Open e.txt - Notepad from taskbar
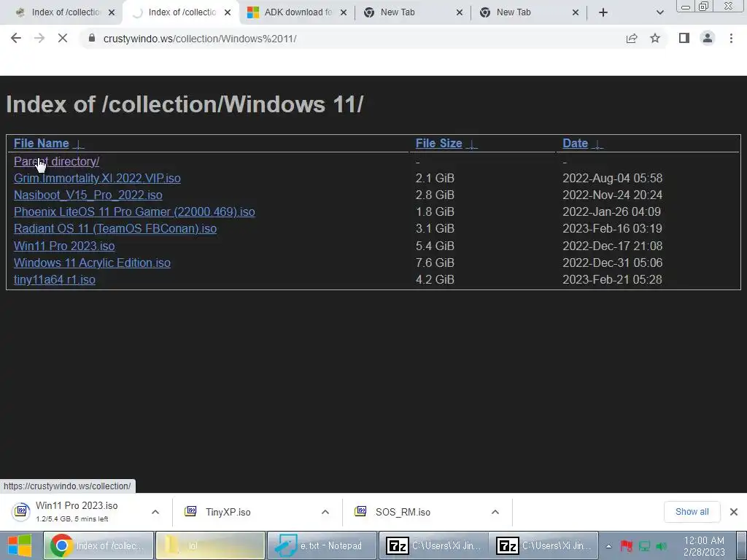The image size is (747, 560). pos(322,545)
